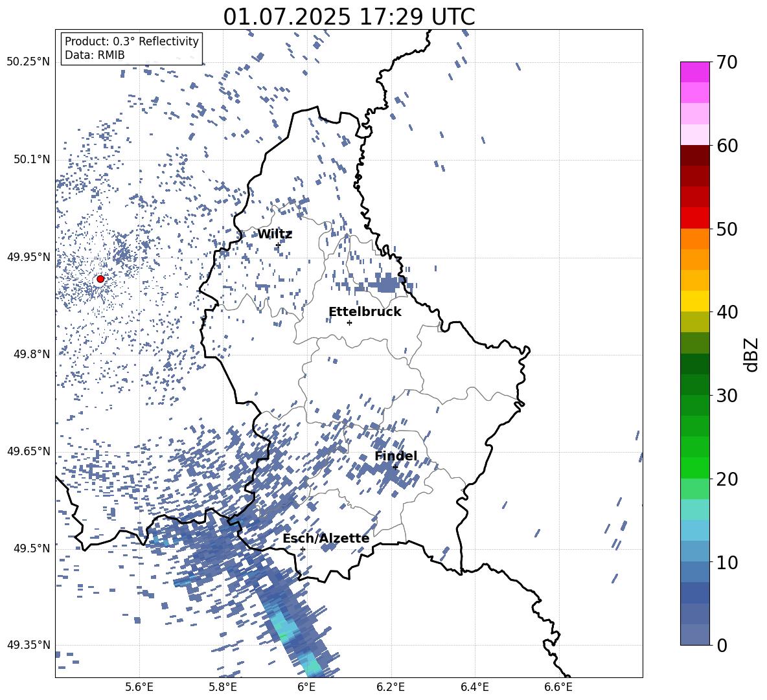Click the 5.8°E longitude label

point(223,687)
